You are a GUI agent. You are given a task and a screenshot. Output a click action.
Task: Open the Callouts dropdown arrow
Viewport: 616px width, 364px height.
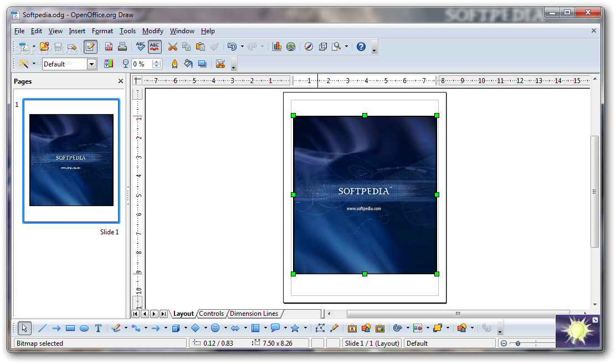coord(285,328)
